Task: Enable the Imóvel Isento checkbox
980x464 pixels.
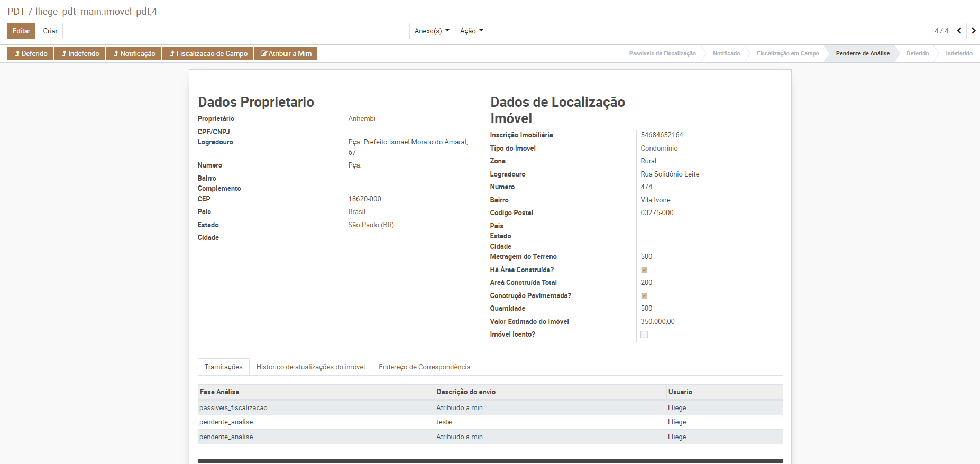Action: [644, 335]
